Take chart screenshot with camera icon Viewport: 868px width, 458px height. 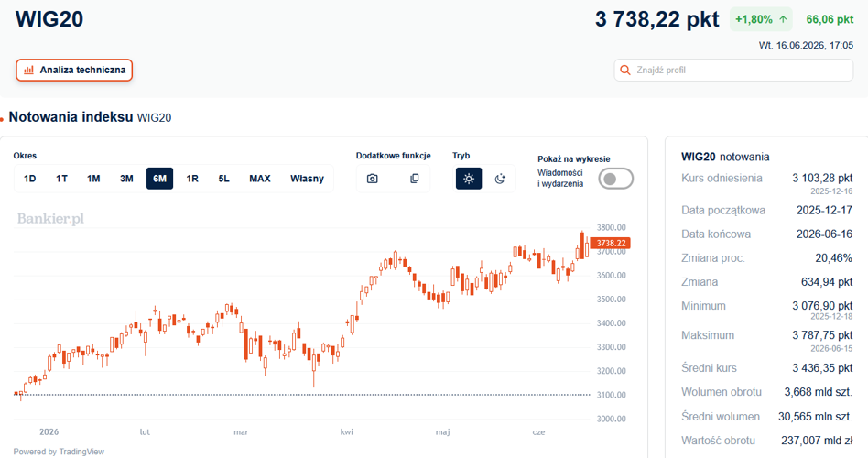[x=373, y=179]
